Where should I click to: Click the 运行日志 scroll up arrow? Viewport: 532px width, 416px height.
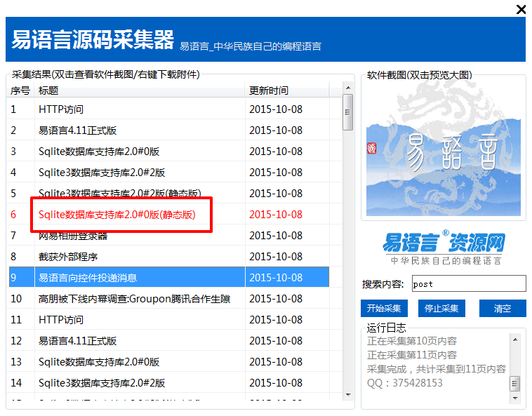tap(515, 340)
